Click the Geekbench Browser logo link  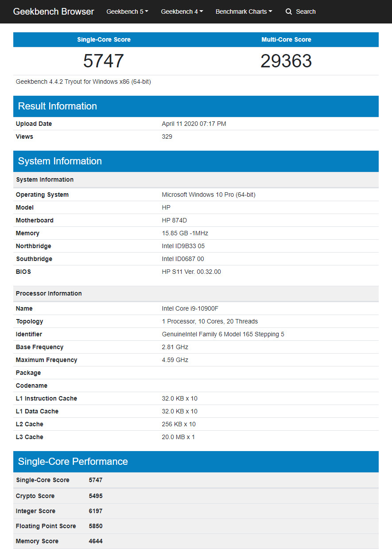(x=54, y=12)
